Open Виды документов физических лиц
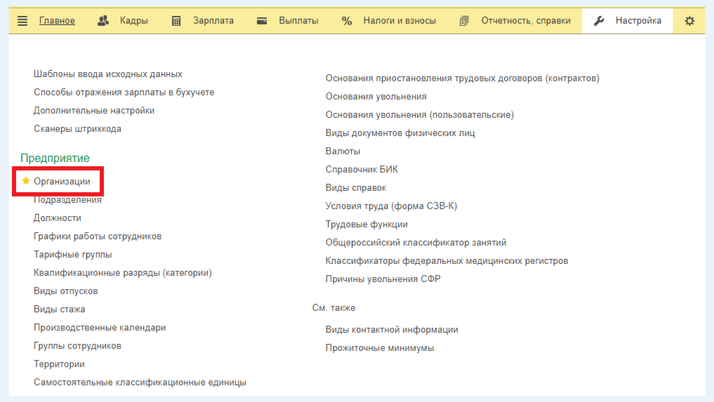The width and height of the screenshot is (714, 402). click(x=400, y=133)
